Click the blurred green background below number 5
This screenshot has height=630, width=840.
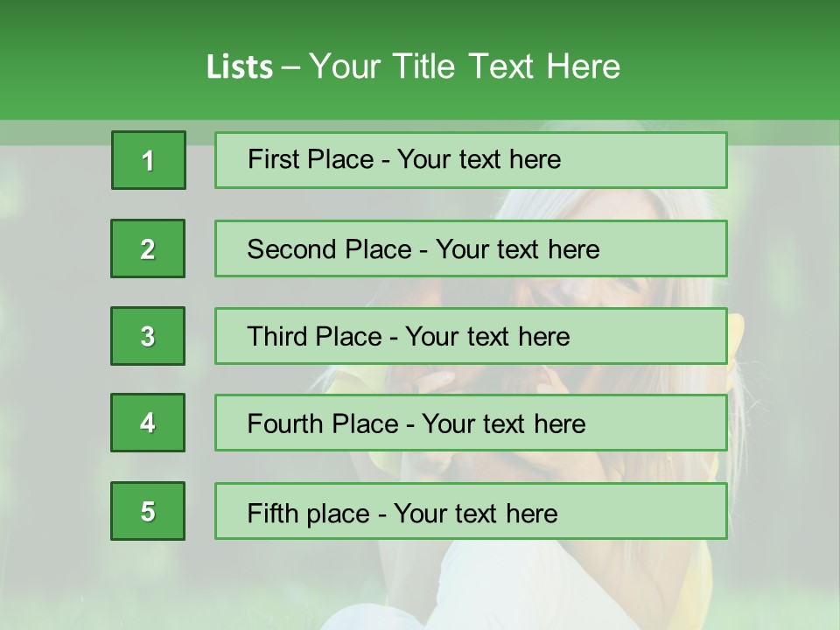tap(148, 586)
